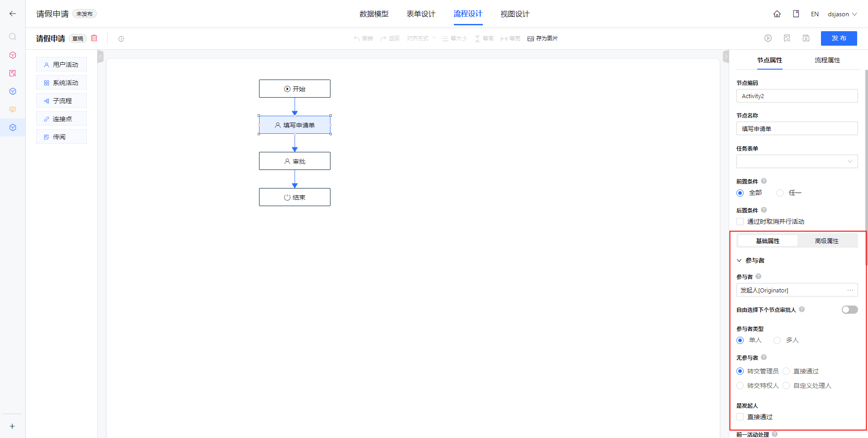Screen dimensions: 868x438
Task: Pick 系统活动 from the palette
Action: point(61,82)
